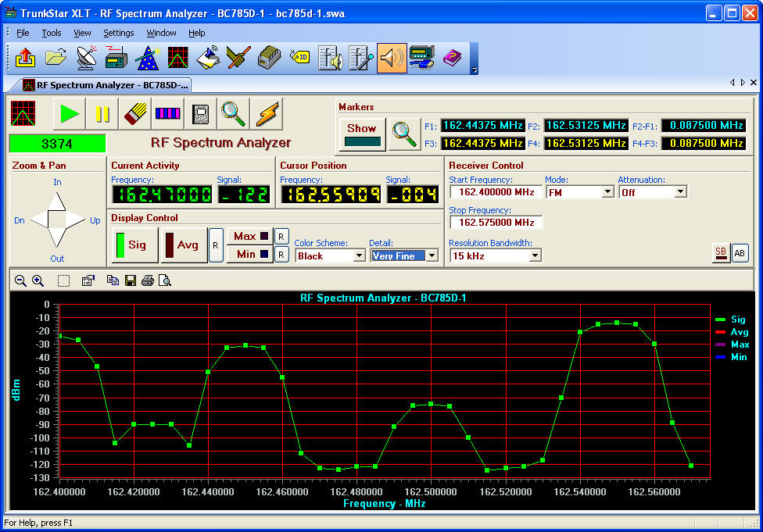Click the radio scanner toolbar icon

tap(116, 58)
